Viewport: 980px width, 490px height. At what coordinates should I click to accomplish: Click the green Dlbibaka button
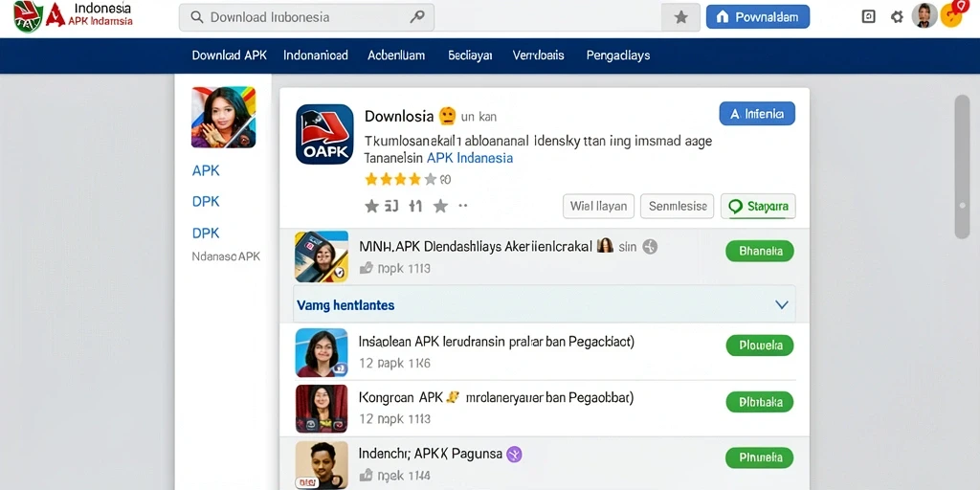(759, 402)
